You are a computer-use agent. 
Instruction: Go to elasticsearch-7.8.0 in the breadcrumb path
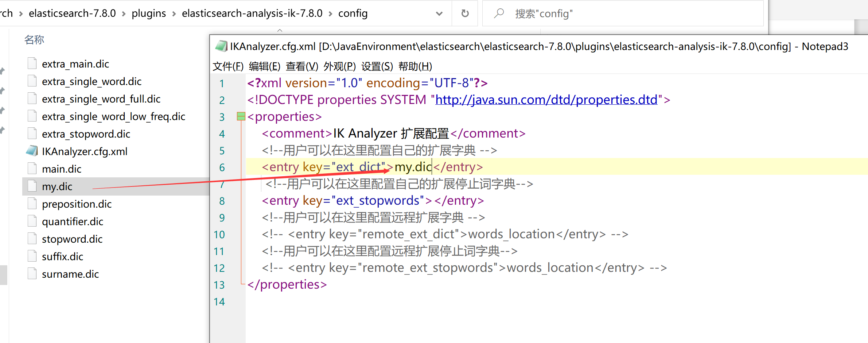pos(72,14)
